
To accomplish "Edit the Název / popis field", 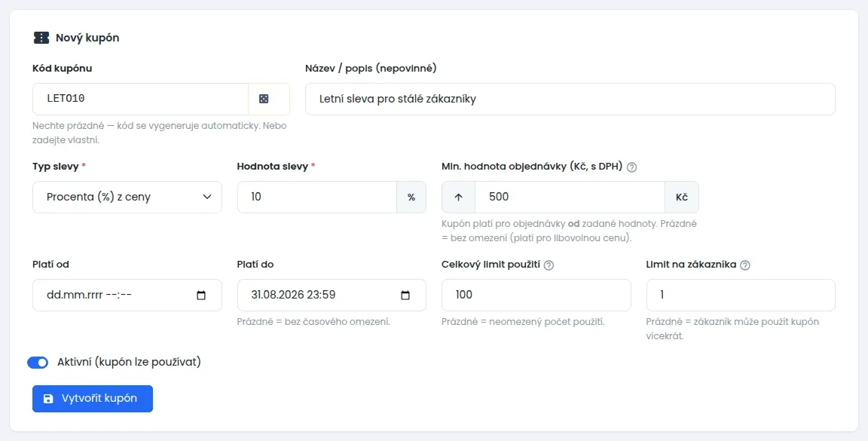I will click(570, 100).
